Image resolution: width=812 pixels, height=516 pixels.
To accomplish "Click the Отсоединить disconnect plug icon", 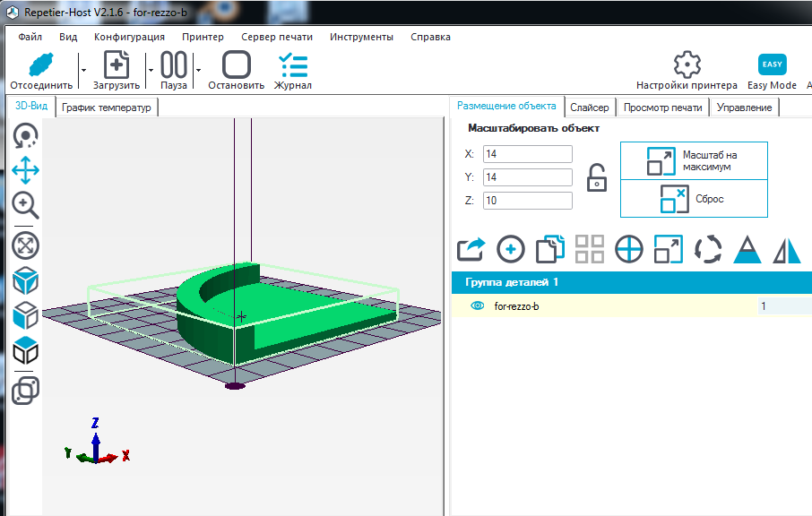I will click(x=41, y=64).
